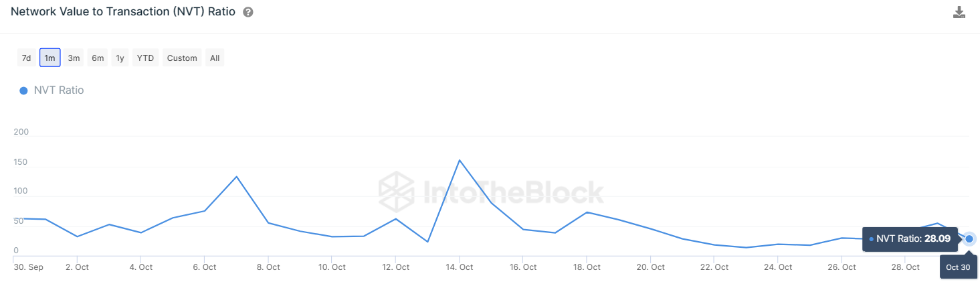
Task: Show 1y time range
Action: click(120, 58)
